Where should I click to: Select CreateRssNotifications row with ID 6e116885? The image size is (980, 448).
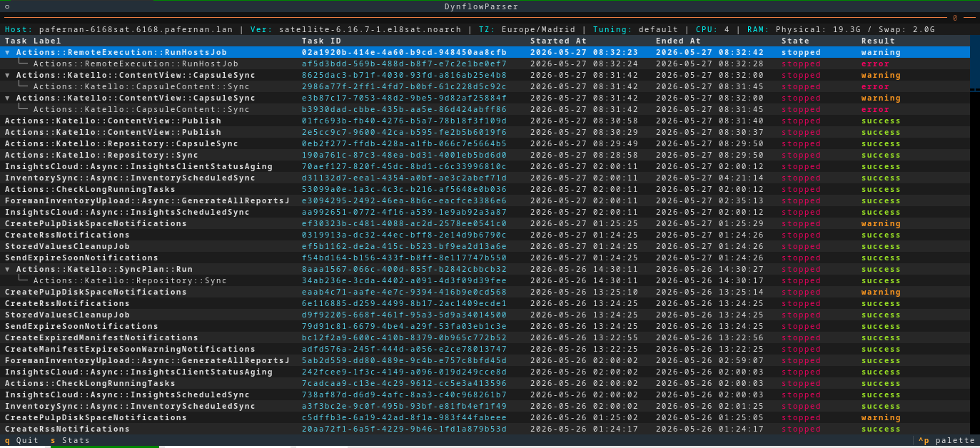point(485,303)
